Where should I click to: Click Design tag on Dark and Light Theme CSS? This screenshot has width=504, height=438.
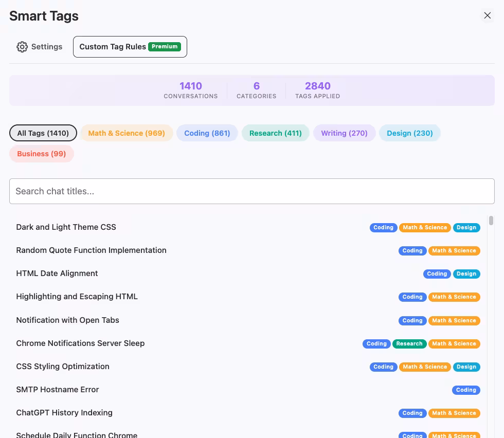tap(466, 228)
